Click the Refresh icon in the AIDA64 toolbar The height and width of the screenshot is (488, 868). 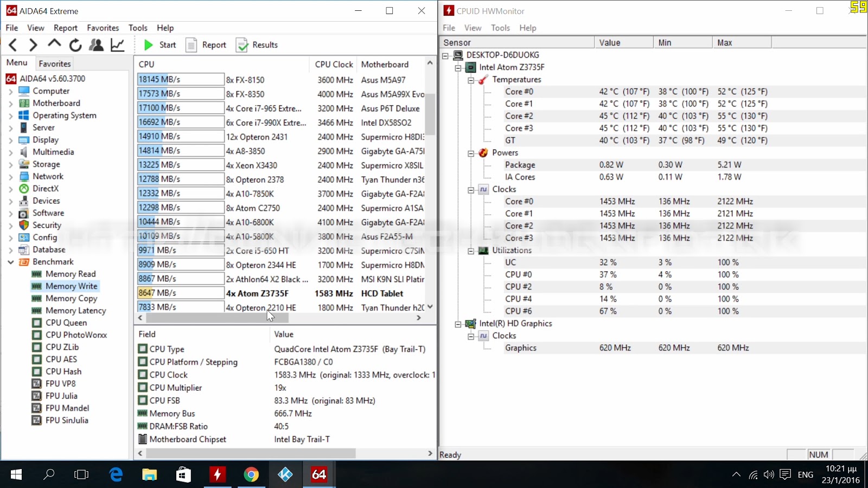pyautogui.click(x=75, y=45)
